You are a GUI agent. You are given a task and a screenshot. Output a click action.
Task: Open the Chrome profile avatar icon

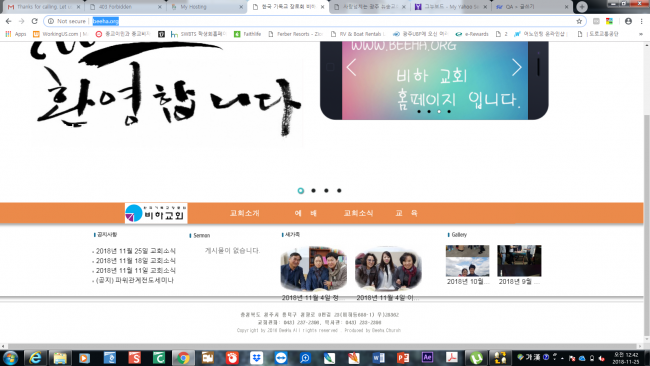(x=628, y=21)
